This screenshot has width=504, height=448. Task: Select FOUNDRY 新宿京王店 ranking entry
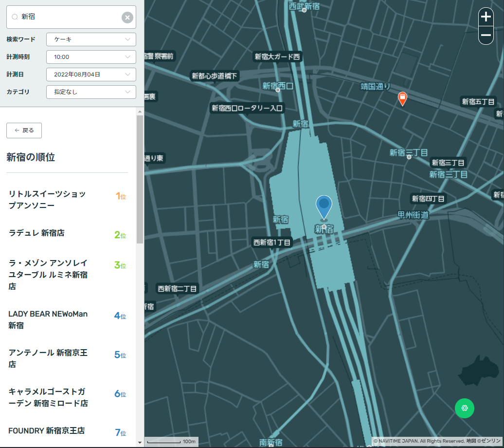coord(67,431)
